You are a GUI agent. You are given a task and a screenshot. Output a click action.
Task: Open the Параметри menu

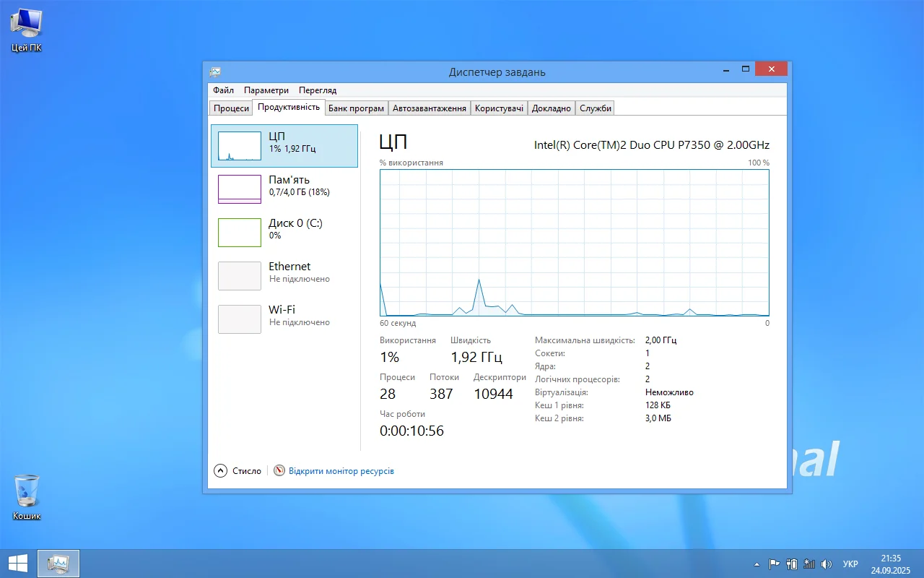point(266,90)
